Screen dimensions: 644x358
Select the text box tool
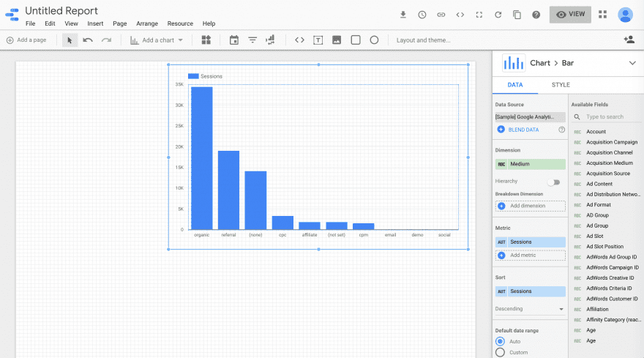[318, 40]
